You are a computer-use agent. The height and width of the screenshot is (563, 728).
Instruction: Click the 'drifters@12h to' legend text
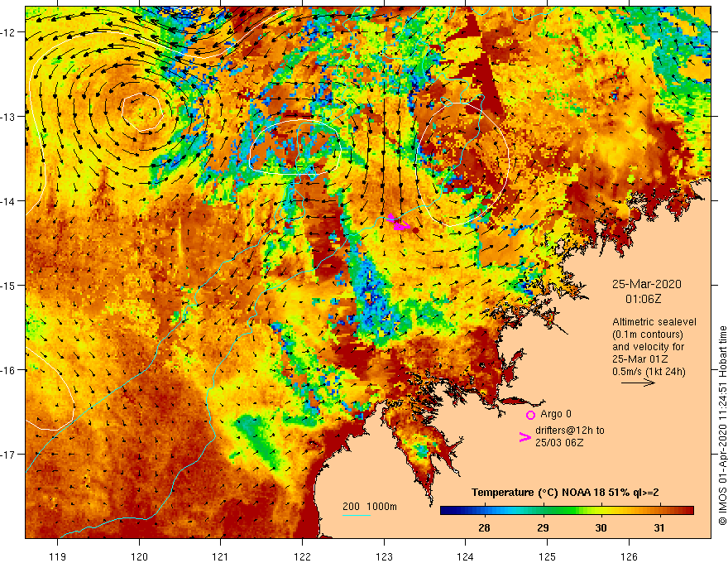pos(570,431)
